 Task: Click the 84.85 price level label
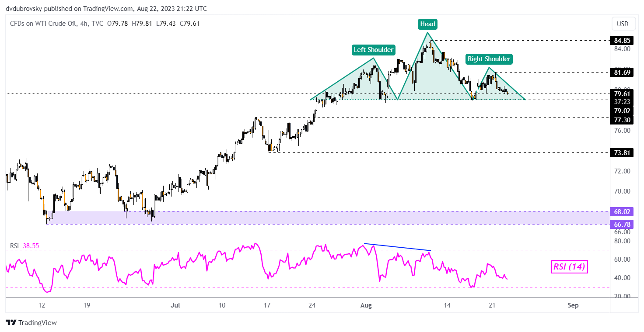point(622,41)
